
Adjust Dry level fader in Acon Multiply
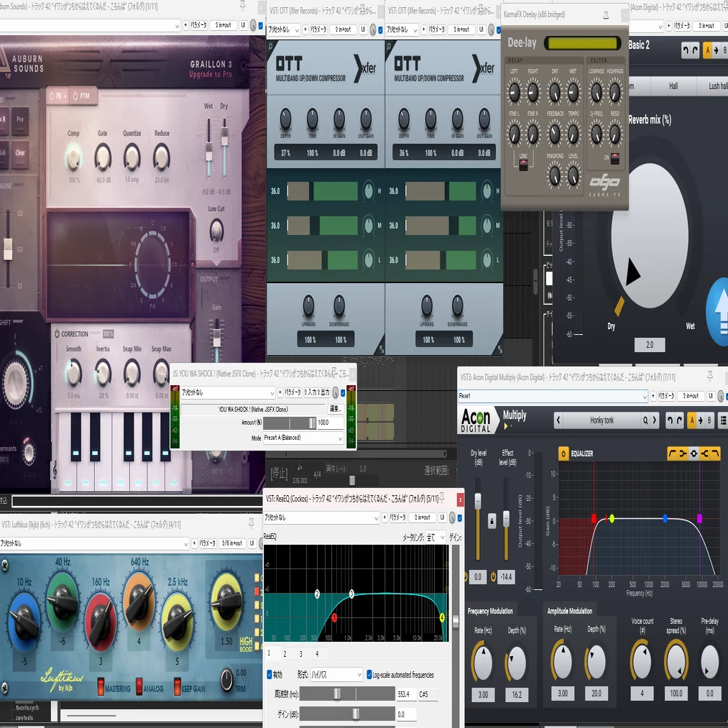pyautogui.click(x=478, y=501)
